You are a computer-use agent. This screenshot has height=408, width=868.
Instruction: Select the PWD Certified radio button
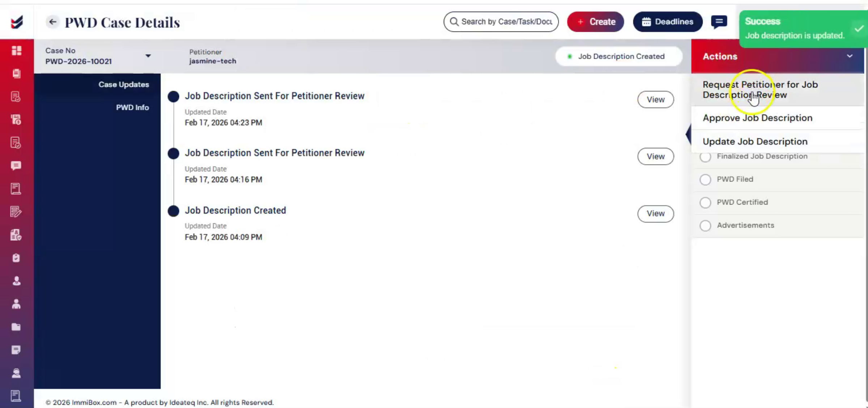click(x=705, y=202)
